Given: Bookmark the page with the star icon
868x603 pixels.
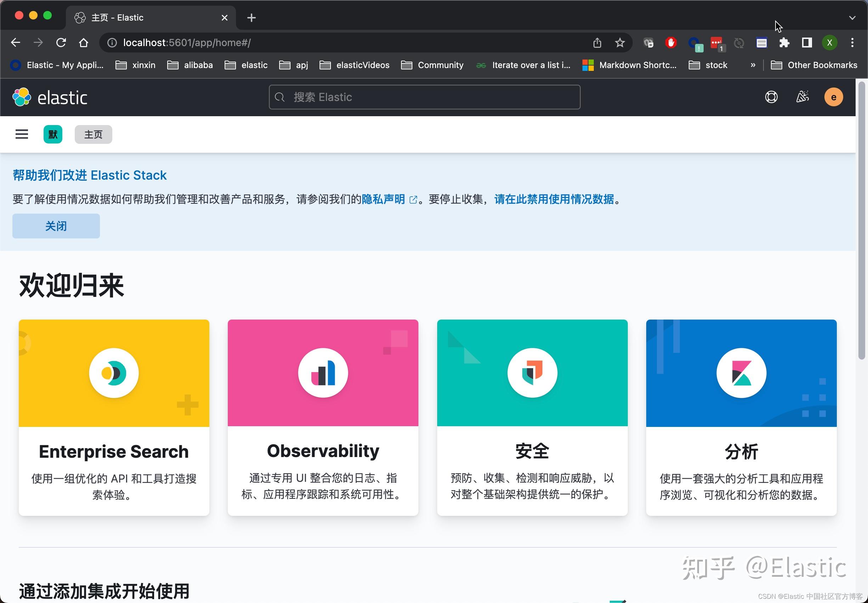Looking at the screenshot, I should (x=619, y=42).
